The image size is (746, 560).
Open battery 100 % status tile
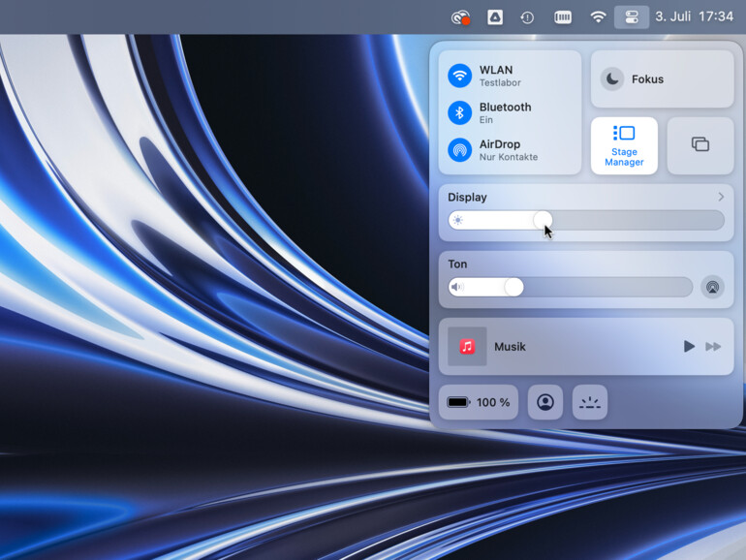[x=479, y=402]
